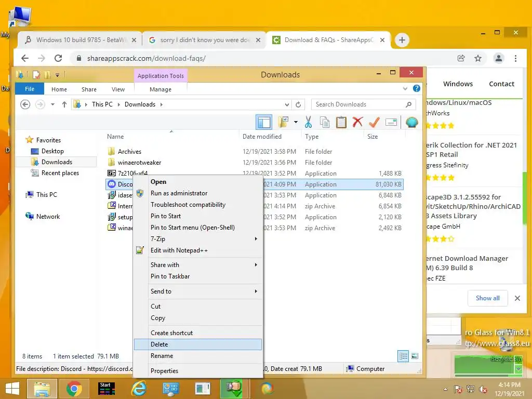Screen dimensions: 532x399
Task: Expand the Send to submenu
Action: point(198,291)
